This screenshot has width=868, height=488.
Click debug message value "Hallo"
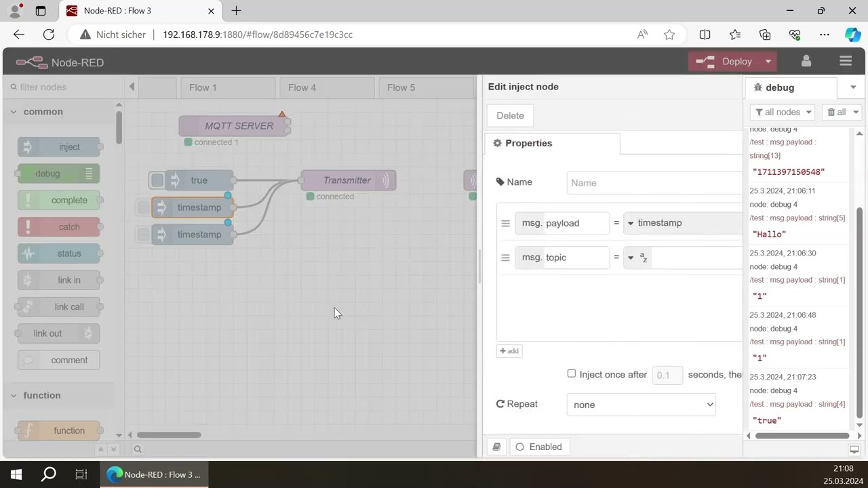pyautogui.click(x=770, y=234)
